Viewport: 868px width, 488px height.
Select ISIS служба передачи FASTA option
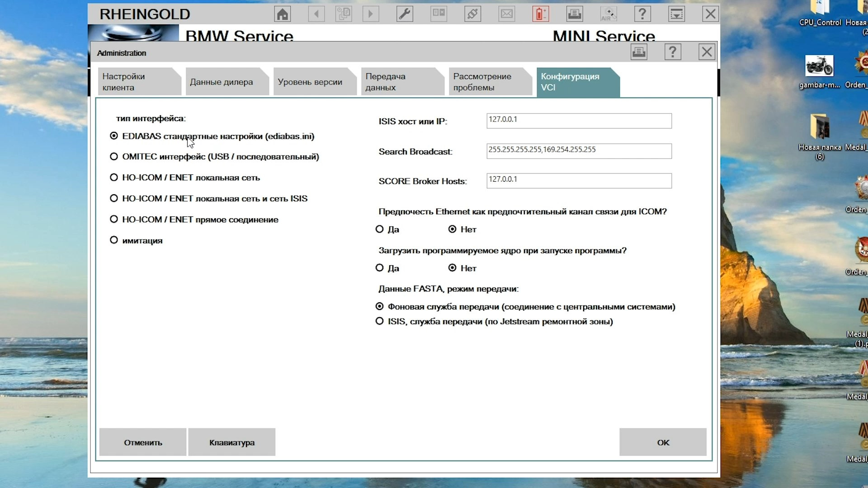(380, 321)
